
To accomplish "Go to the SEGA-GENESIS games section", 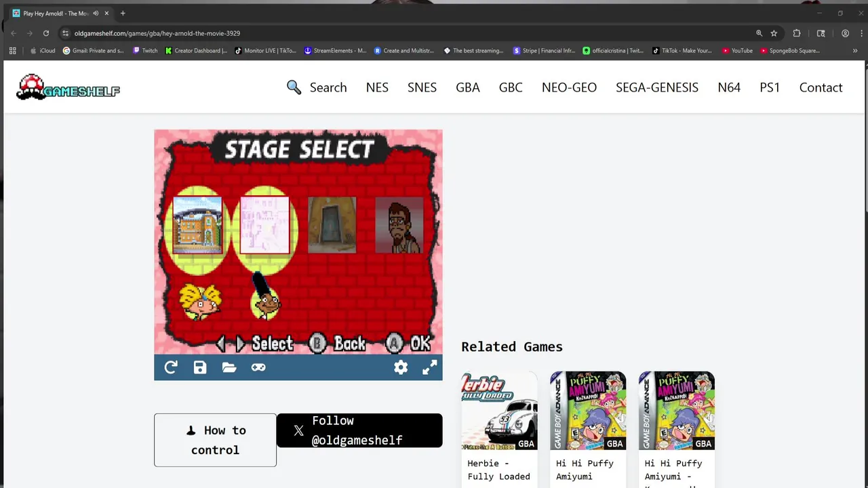I will click(x=657, y=87).
